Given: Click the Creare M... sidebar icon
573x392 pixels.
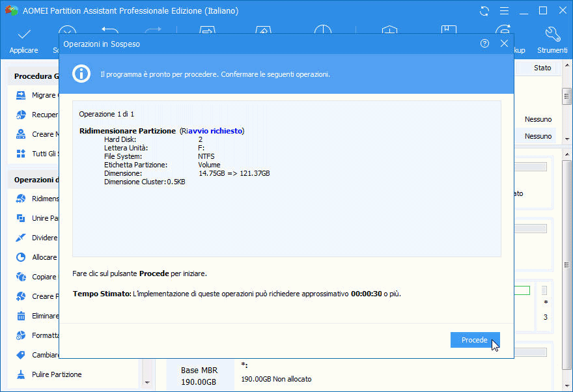Looking at the screenshot, I should coord(21,134).
